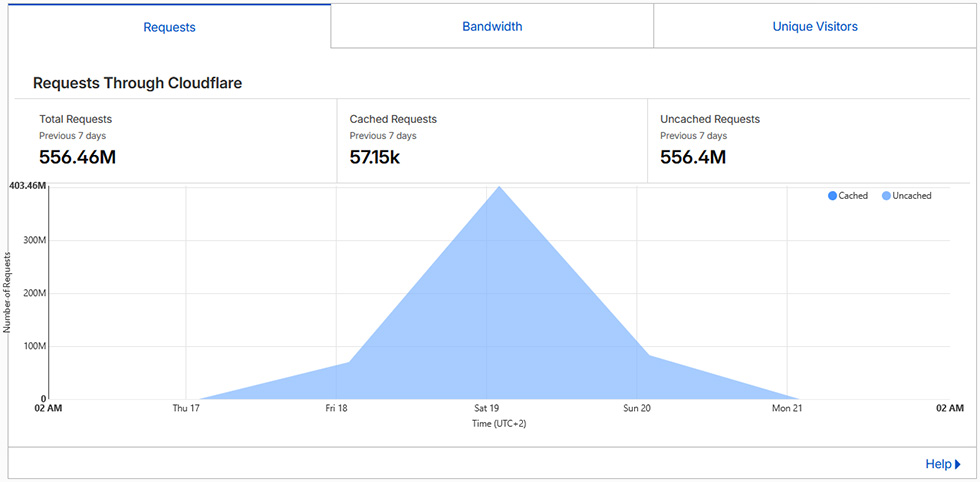Click the Uncached legend label
The width and height of the screenshot is (980, 482).
[912, 196]
